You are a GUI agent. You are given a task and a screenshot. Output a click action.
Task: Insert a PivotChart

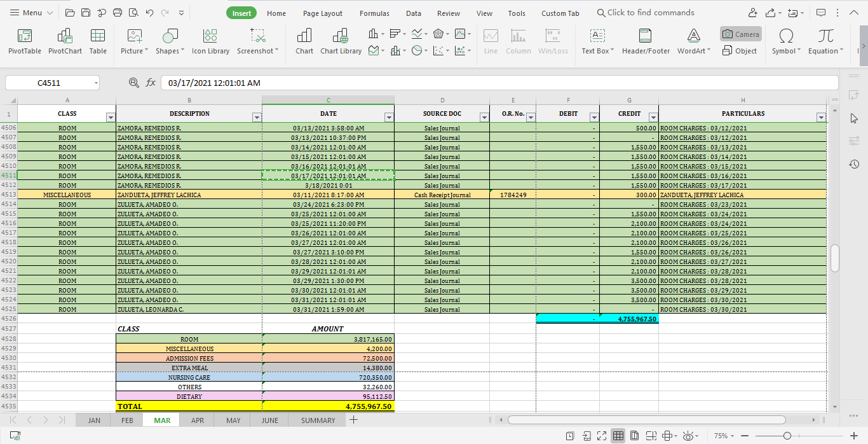(x=65, y=41)
